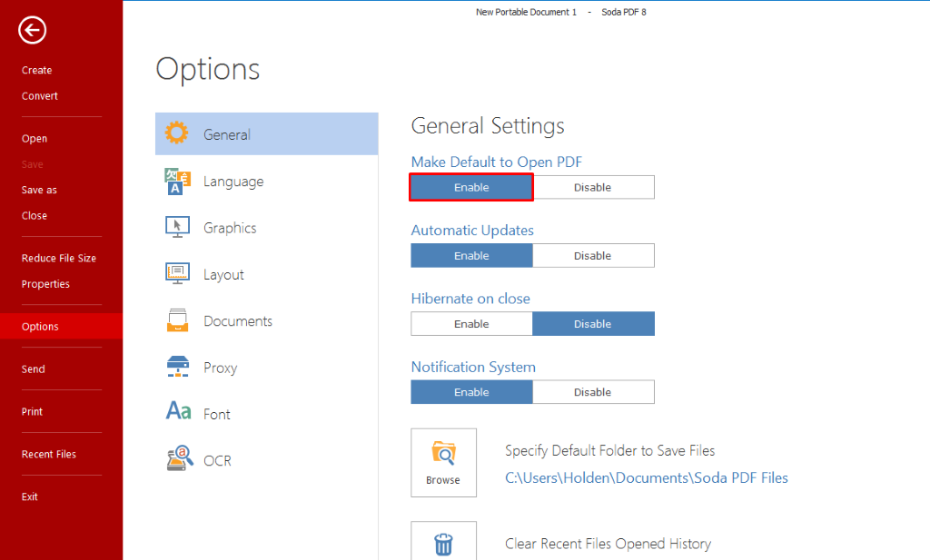Choose Save as in sidebar
Screen dimensions: 930x560
tap(39, 191)
